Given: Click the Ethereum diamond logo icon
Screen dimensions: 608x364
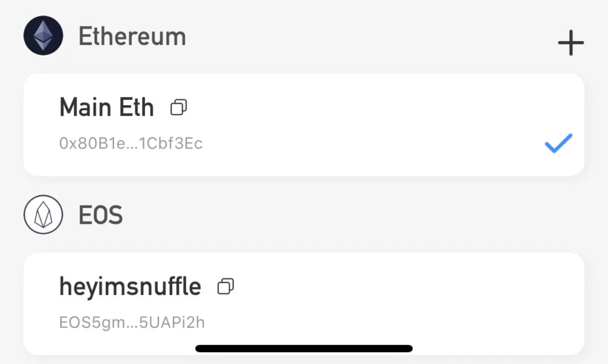Looking at the screenshot, I should [x=43, y=36].
